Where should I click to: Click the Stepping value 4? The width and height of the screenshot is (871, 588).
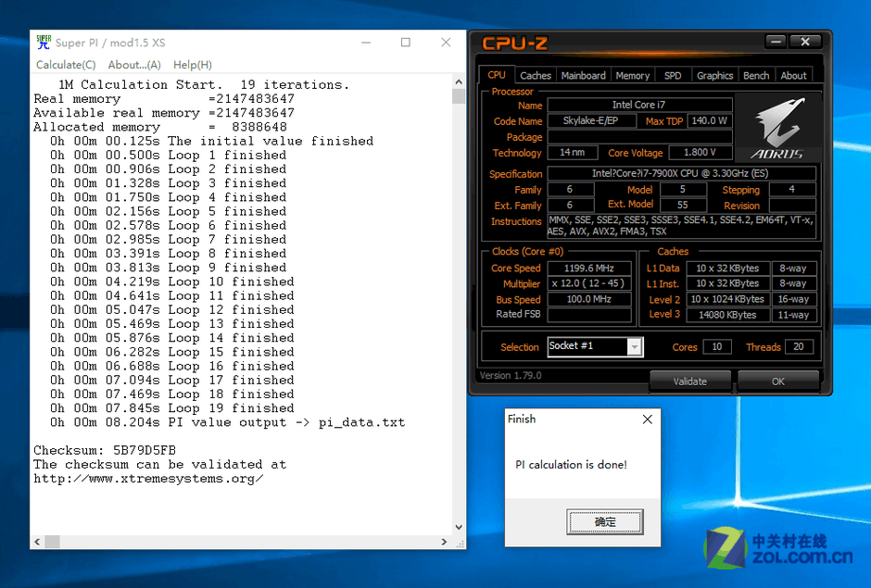[x=792, y=189]
